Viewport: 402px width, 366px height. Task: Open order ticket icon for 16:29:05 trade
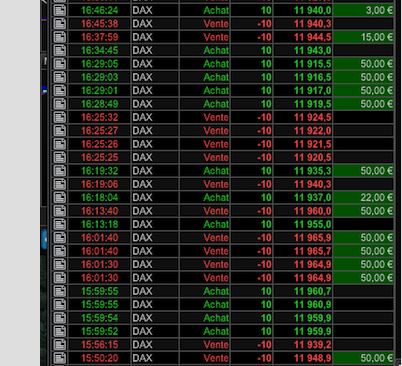point(60,64)
